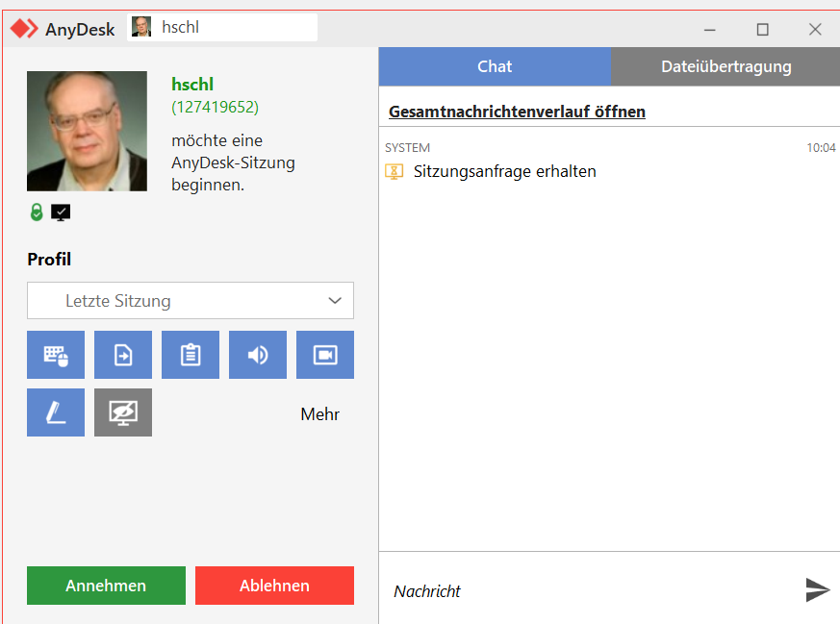Toggle clipboard access permission
Screen dimensions: 840x624
(191, 355)
